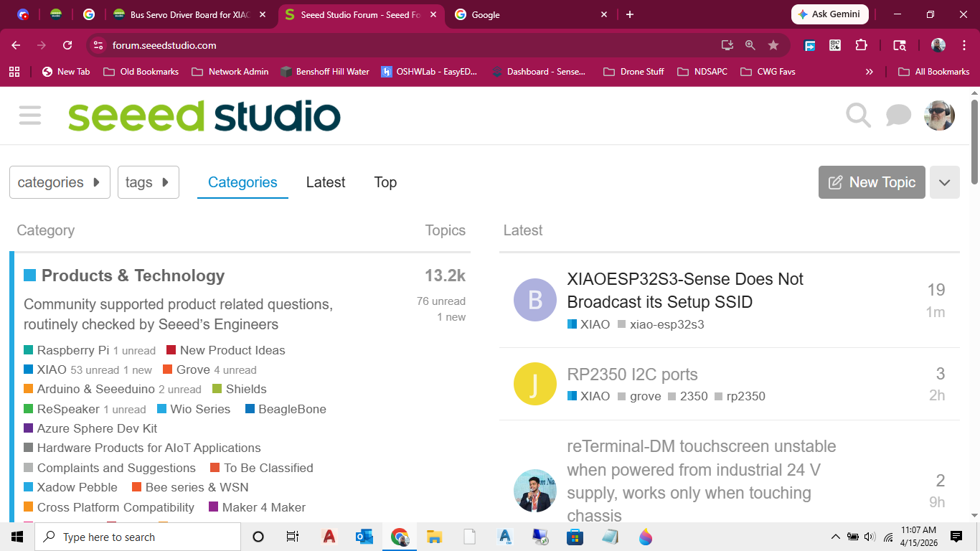
Task: Open the chat bubble icon
Action: pos(898,116)
